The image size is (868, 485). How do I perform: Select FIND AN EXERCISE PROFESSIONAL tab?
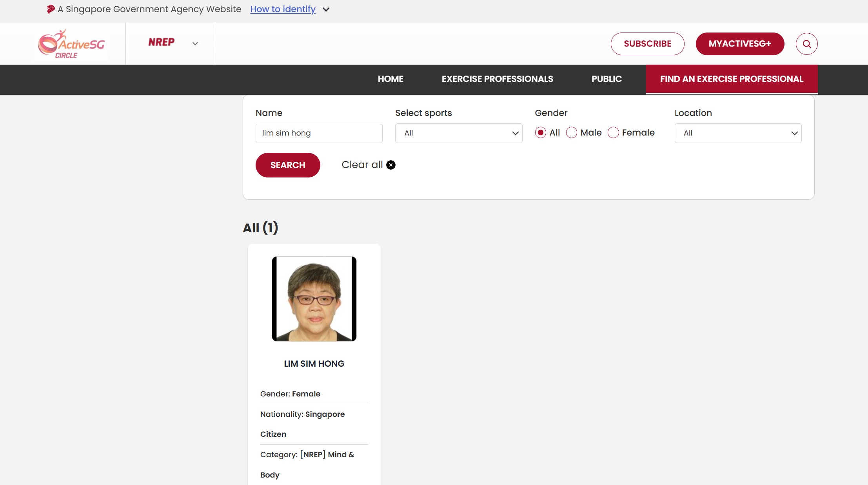732,79
